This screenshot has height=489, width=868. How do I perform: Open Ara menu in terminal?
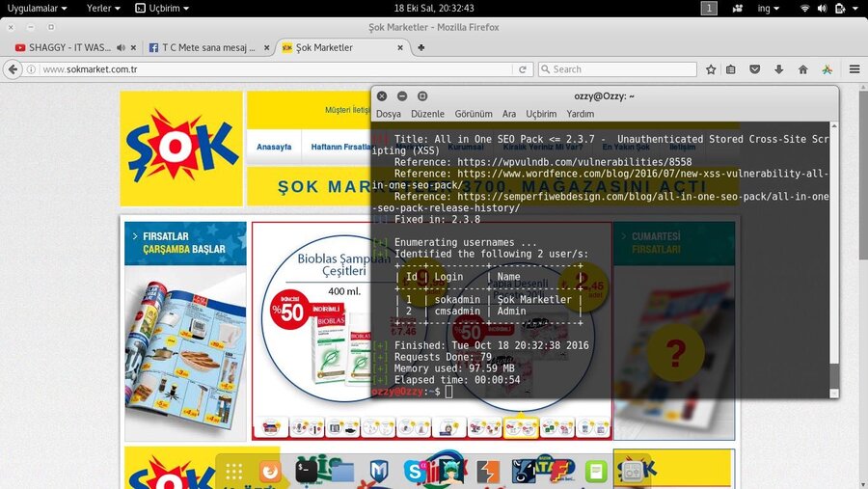(x=508, y=114)
